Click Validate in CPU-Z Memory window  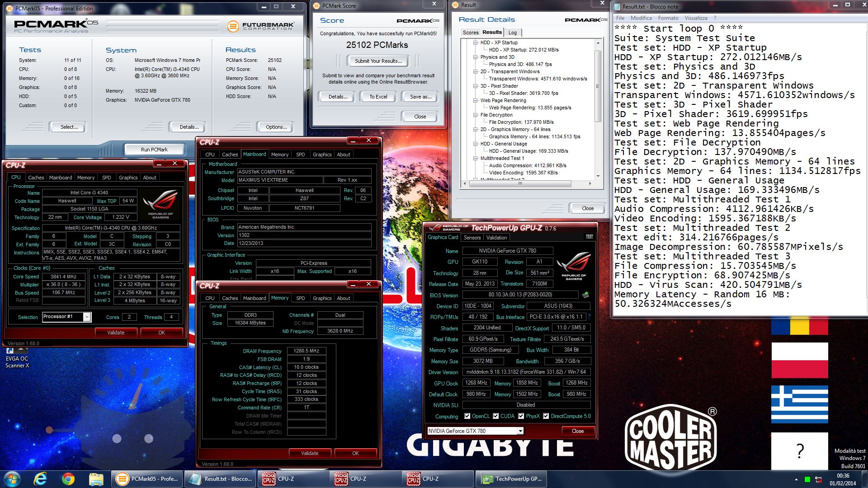(x=310, y=453)
